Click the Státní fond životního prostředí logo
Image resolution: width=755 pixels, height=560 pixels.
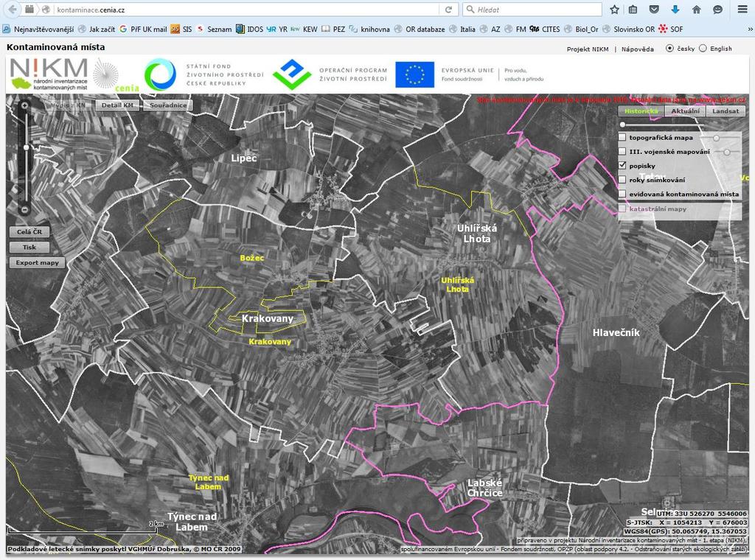204,74
